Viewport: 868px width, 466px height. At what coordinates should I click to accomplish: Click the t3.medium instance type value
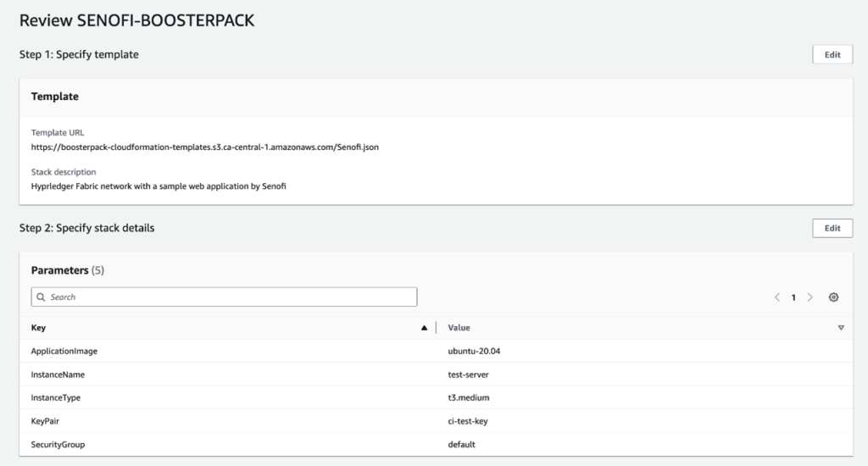(x=469, y=397)
